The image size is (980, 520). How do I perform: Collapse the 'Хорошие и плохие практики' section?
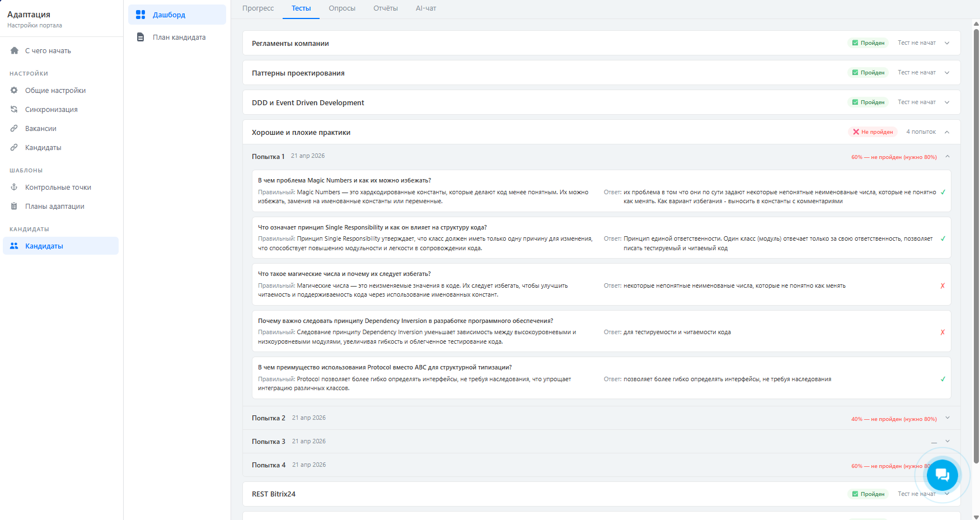pyautogui.click(x=947, y=132)
